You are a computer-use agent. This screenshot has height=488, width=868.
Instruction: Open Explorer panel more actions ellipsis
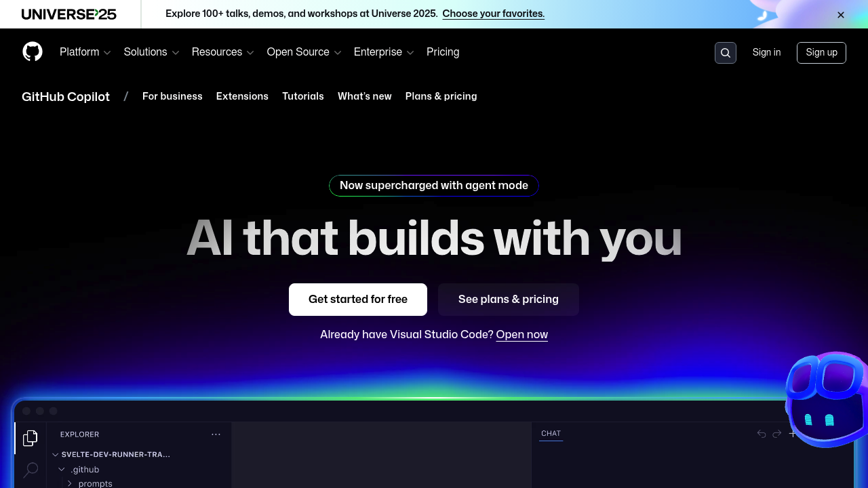click(216, 434)
